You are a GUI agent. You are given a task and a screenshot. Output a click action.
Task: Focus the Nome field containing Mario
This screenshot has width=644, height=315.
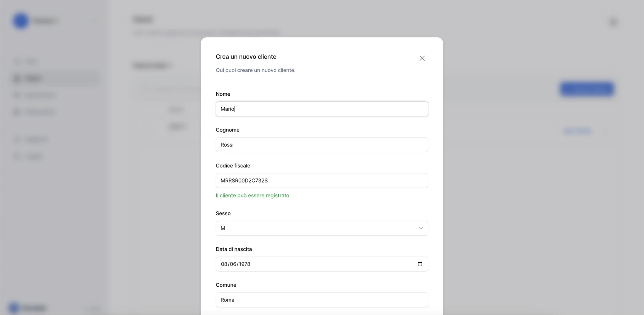[321, 109]
